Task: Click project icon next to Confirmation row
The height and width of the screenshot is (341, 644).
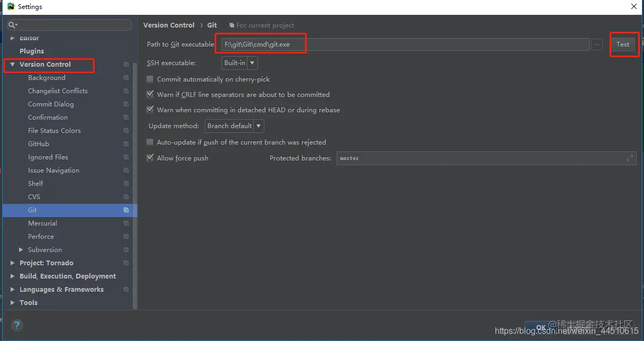Action: point(126,118)
